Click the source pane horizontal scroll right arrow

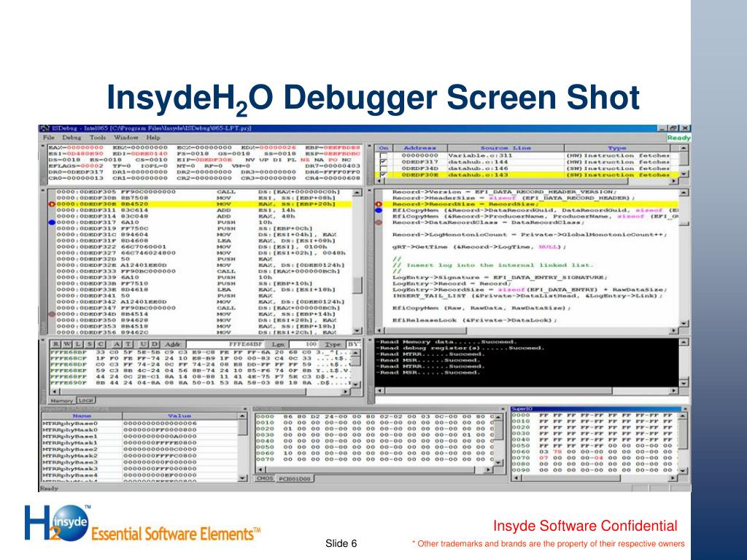coord(674,330)
